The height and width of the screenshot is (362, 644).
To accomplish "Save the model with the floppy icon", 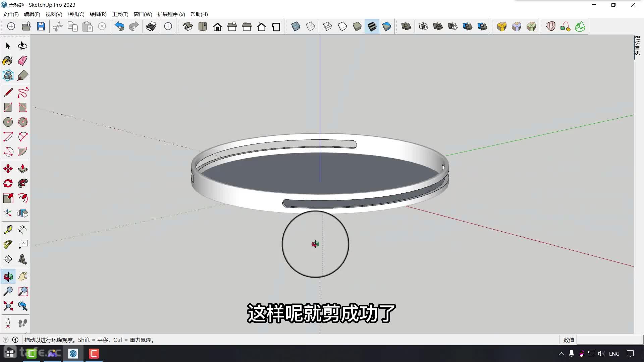I will [41, 26].
